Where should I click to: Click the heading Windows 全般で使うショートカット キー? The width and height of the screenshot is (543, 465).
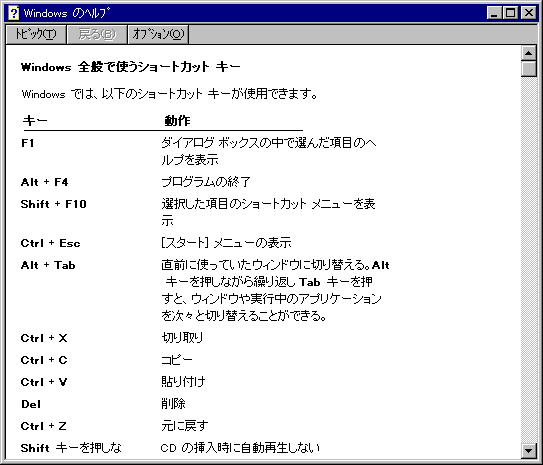click(131, 67)
